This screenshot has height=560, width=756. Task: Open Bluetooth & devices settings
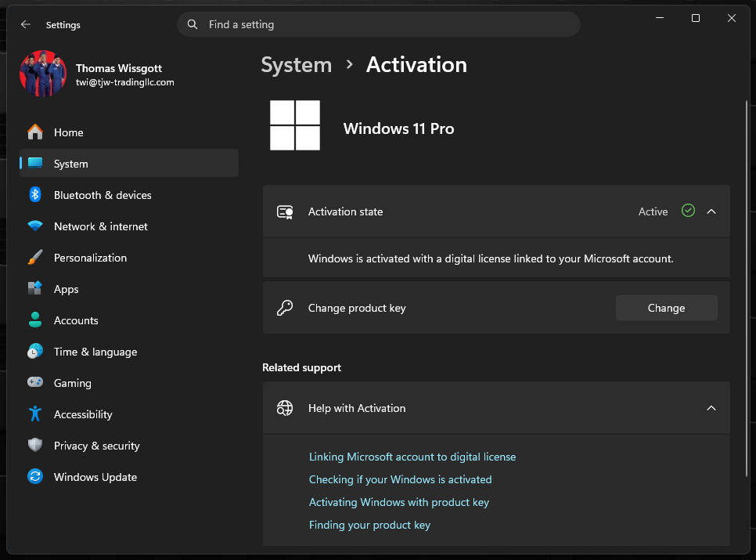coord(128,195)
